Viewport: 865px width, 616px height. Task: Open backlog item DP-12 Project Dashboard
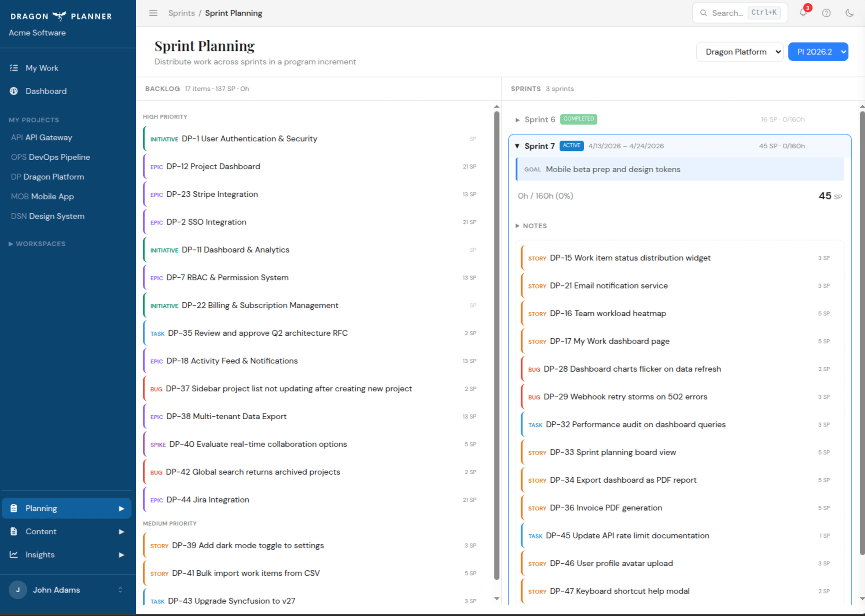(x=213, y=166)
